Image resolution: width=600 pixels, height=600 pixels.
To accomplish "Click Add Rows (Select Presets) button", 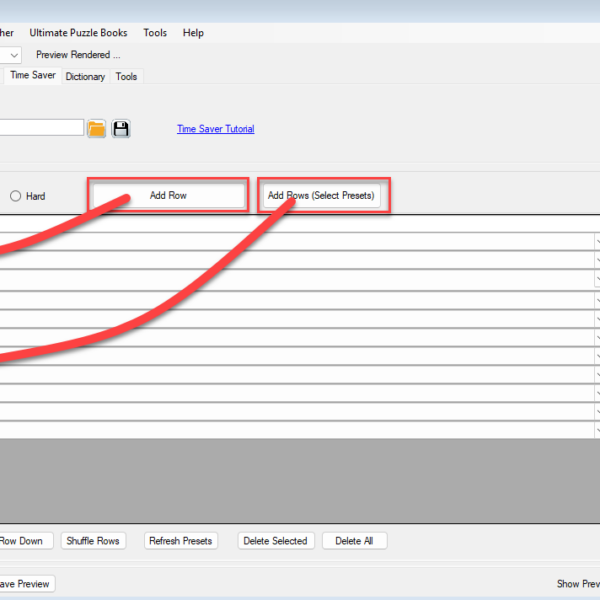I will [x=321, y=196].
